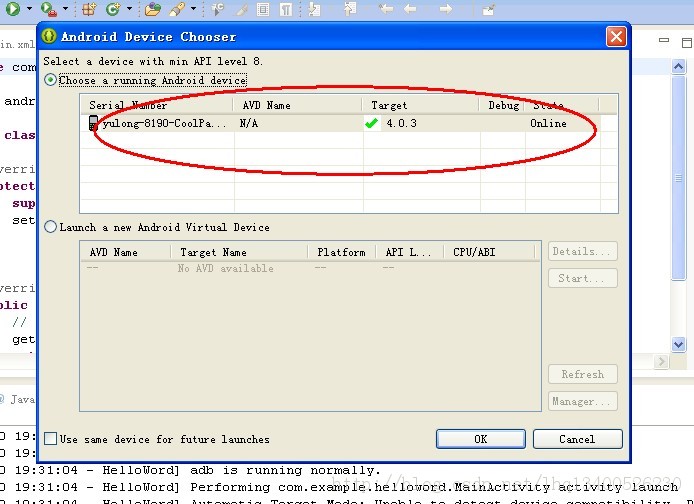Click the Run with toolbox icon
The image size is (694, 504).
point(48,9)
